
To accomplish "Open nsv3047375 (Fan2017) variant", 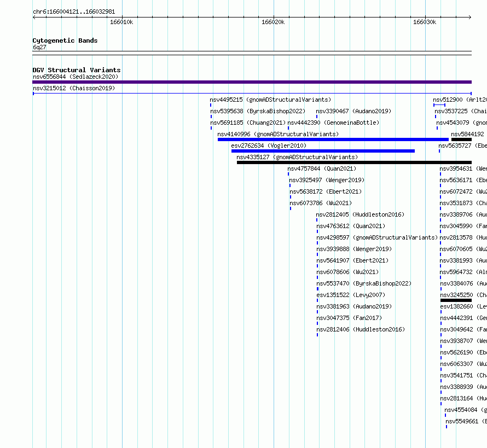I will pos(349,318).
